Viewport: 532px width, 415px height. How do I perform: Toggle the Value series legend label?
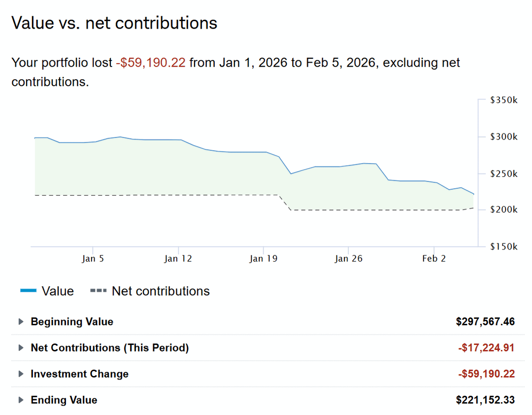pyautogui.click(x=58, y=291)
